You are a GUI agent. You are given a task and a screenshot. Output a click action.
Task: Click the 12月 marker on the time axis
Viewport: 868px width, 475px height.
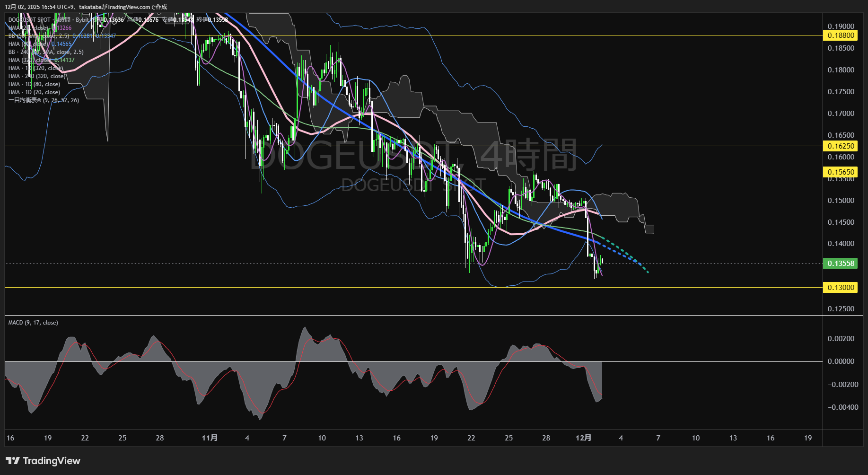click(x=583, y=438)
